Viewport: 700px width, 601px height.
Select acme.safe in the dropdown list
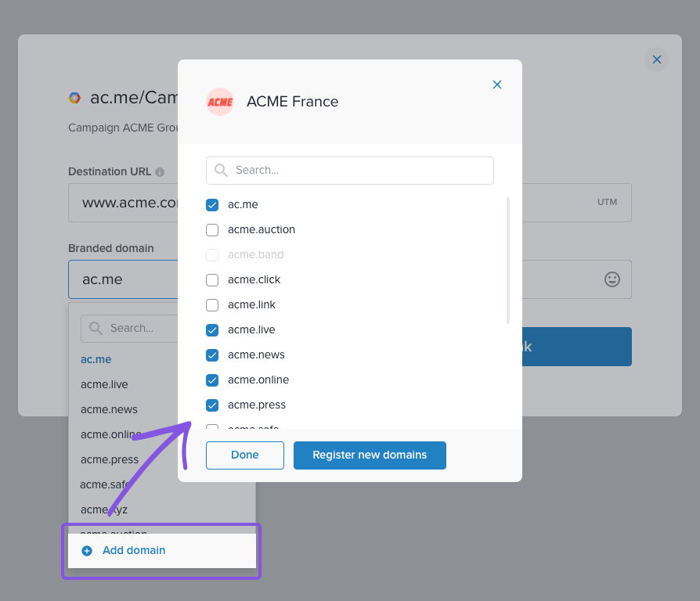tap(106, 484)
